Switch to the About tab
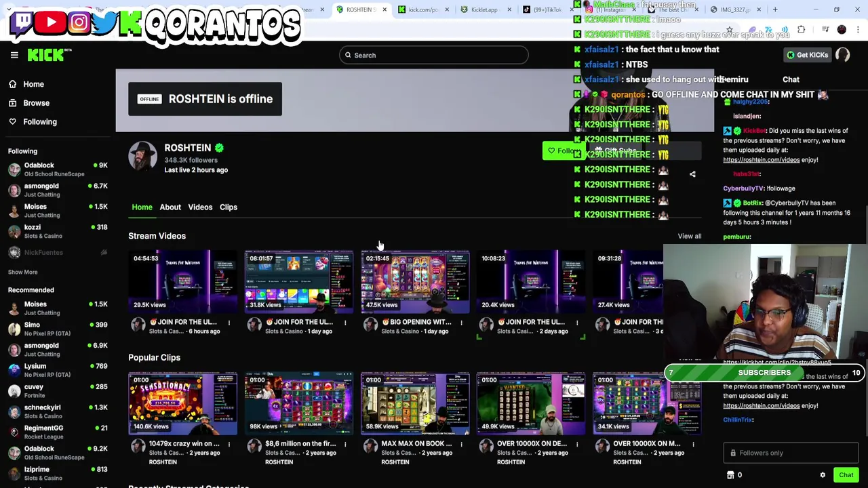 point(170,207)
